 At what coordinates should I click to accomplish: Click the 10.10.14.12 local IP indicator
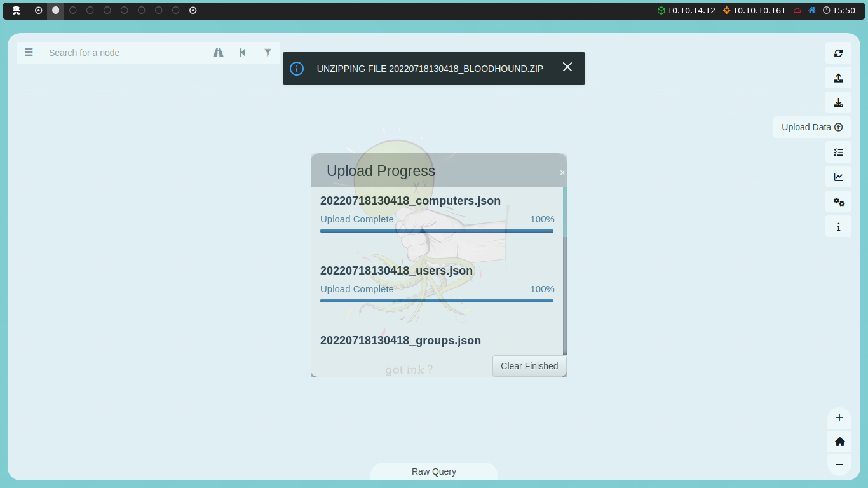pos(686,10)
